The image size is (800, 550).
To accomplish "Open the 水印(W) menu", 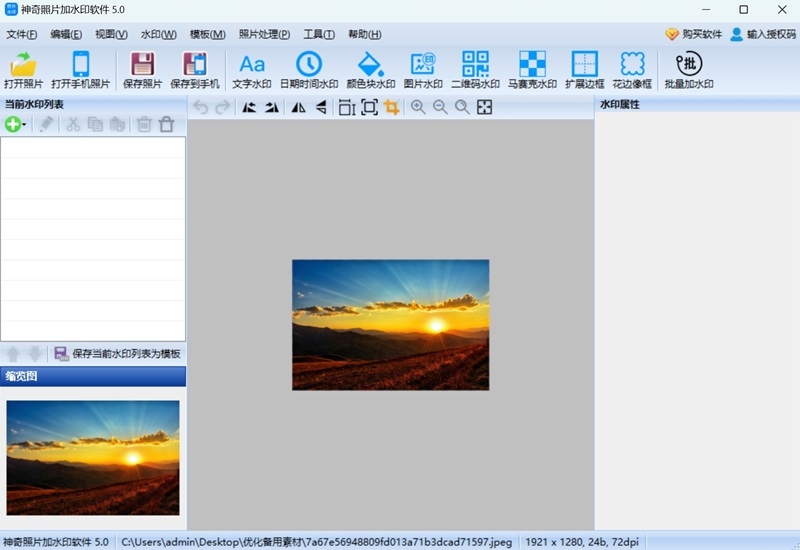I will (159, 34).
